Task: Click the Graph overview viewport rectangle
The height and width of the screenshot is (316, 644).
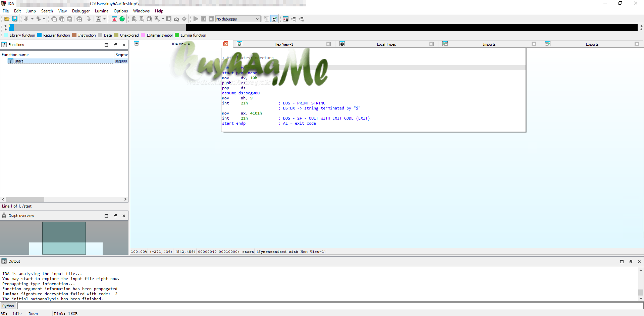Action: [x=64, y=238]
